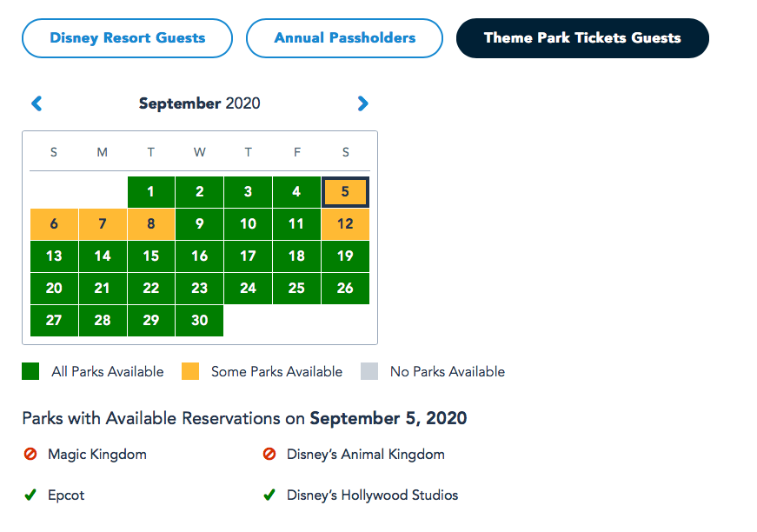
Task: Click yellow Some Parks Available swatch
Action: pos(189,371)
